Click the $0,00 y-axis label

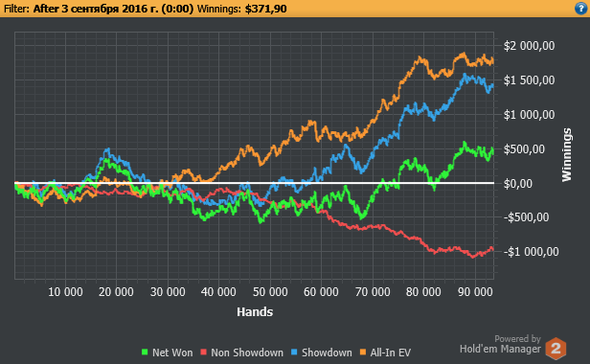pyautogui.click(x=518, y=184)
